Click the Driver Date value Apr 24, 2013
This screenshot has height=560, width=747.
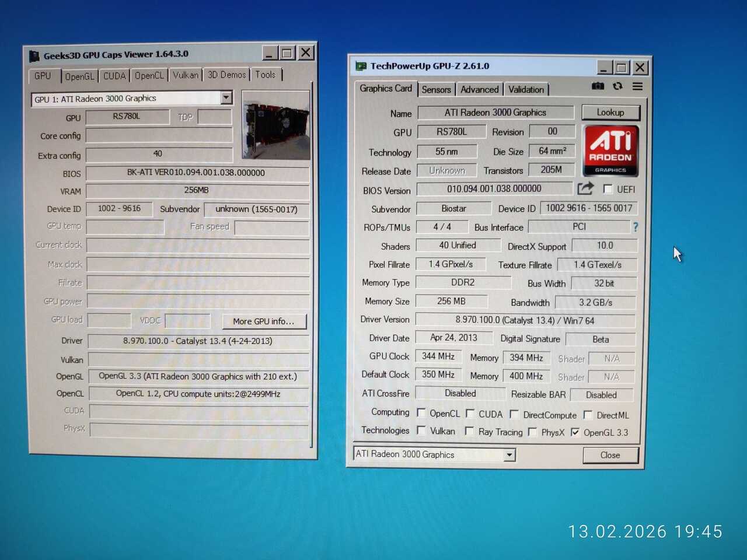pos(453,338)
